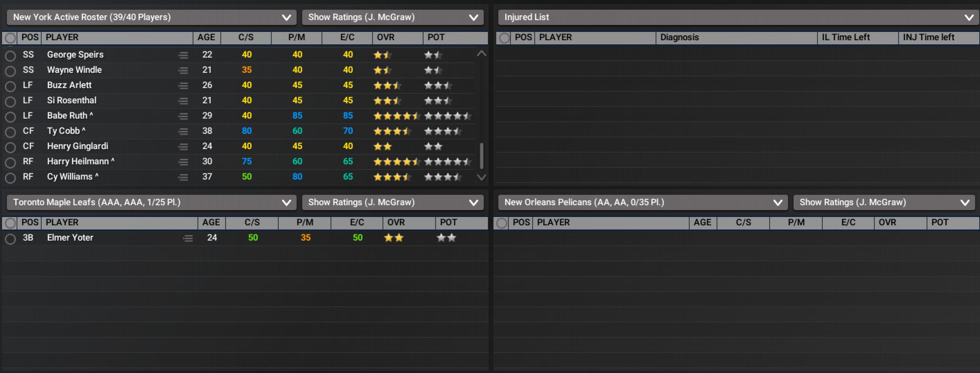
Task: Click the drag handle icon beside Cy Williams
Action: pos(183,177)
